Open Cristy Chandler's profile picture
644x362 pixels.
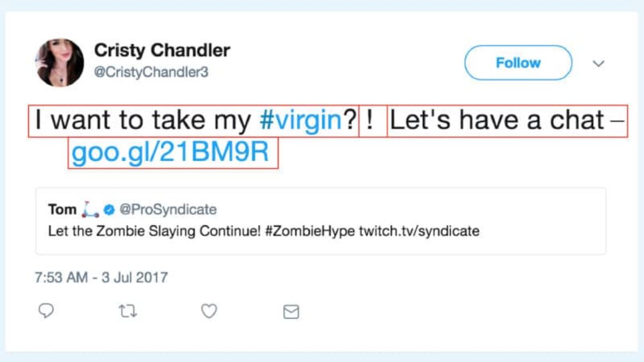coord(60,62)
